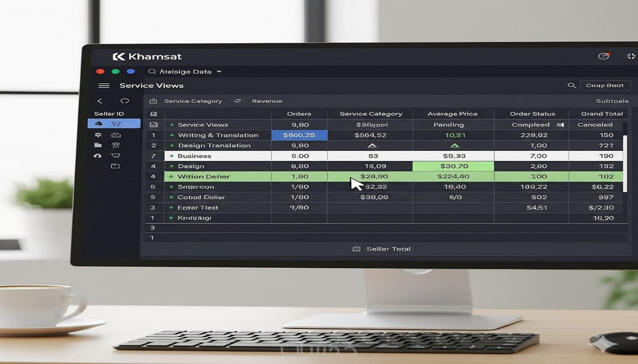Click the $224,40 cell
Image resolution: width=638 pixels, height=364 pixels.
tap(453, 176)
